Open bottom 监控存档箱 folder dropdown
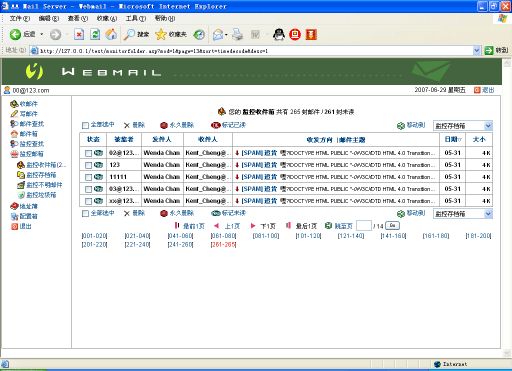Image resolution: width=512 pixels, height=371 pixels. pos(463,214)
